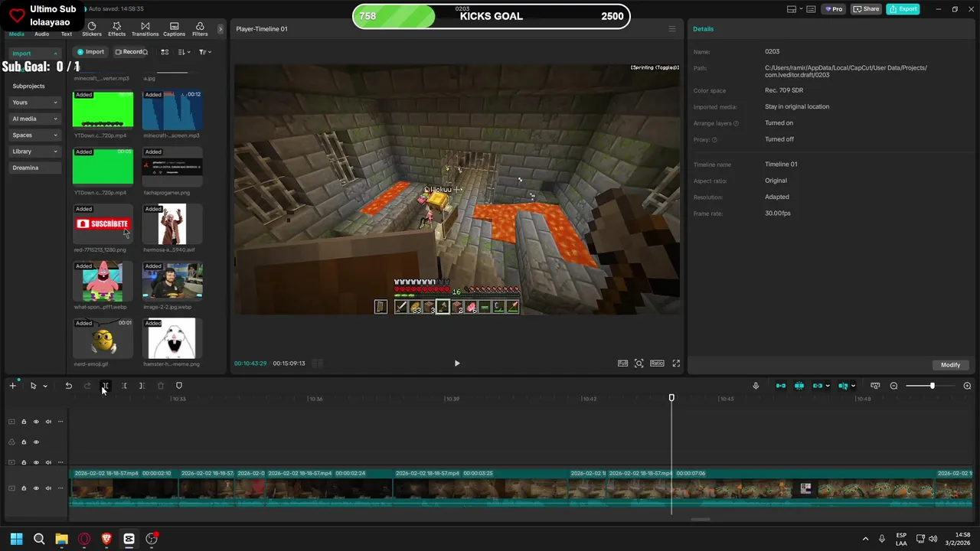Click the Windows Start button
Viewport: 980px width, 551px height.
[16, 539]
